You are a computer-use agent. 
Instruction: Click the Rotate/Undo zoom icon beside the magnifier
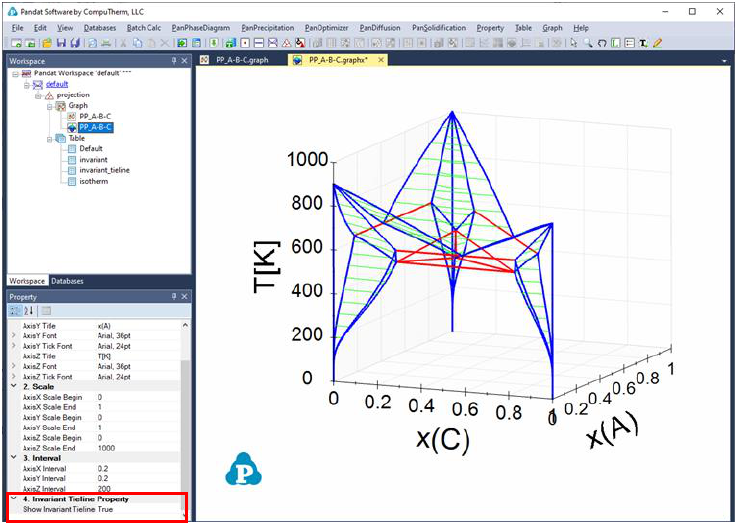[x=602, y=43]
